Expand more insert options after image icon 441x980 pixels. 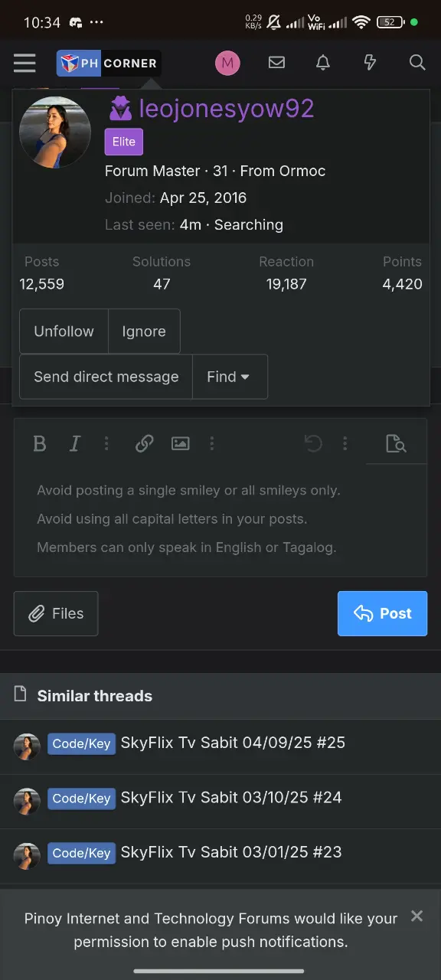(x=211, y=443)
